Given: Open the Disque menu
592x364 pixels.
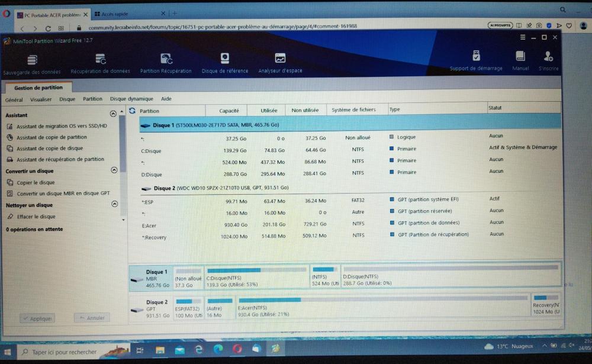Looking at the screenshot, I should tap(67, 99).
